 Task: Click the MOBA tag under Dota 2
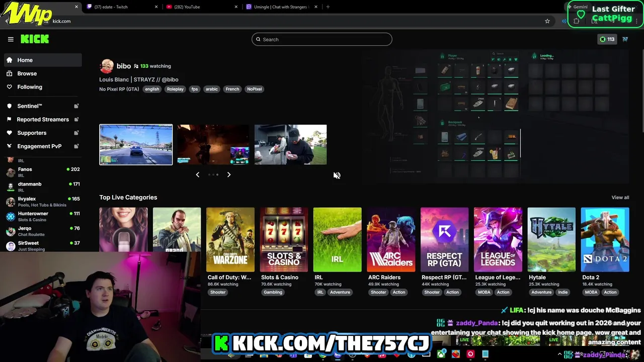tap(591, 292)
